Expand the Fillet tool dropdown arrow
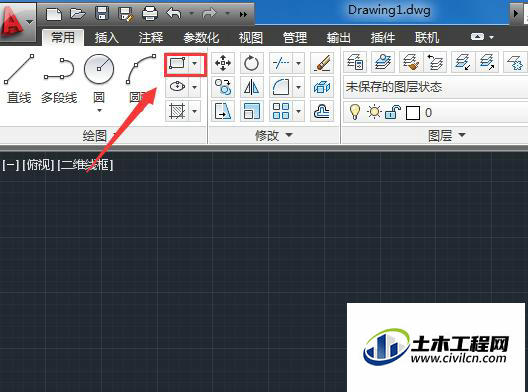The width and height of the screenshot is (528, 392). [x=299, y=87]
